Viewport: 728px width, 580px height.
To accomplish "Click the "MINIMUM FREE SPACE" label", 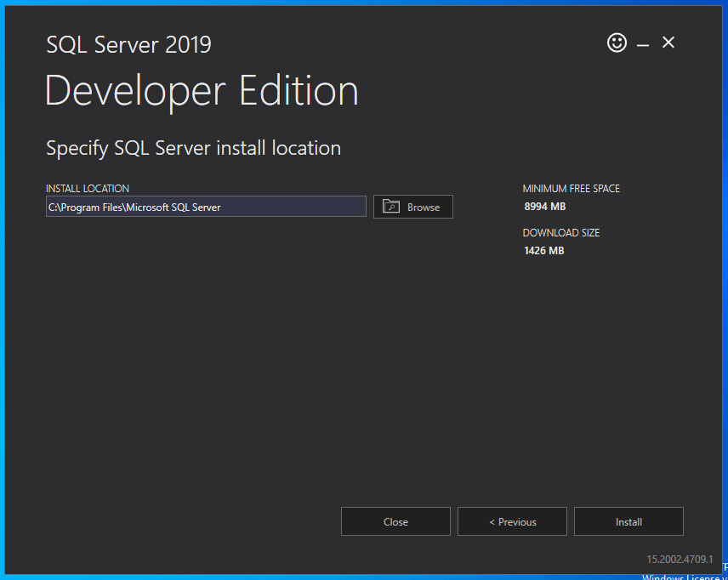I will [x=571, y=189].
